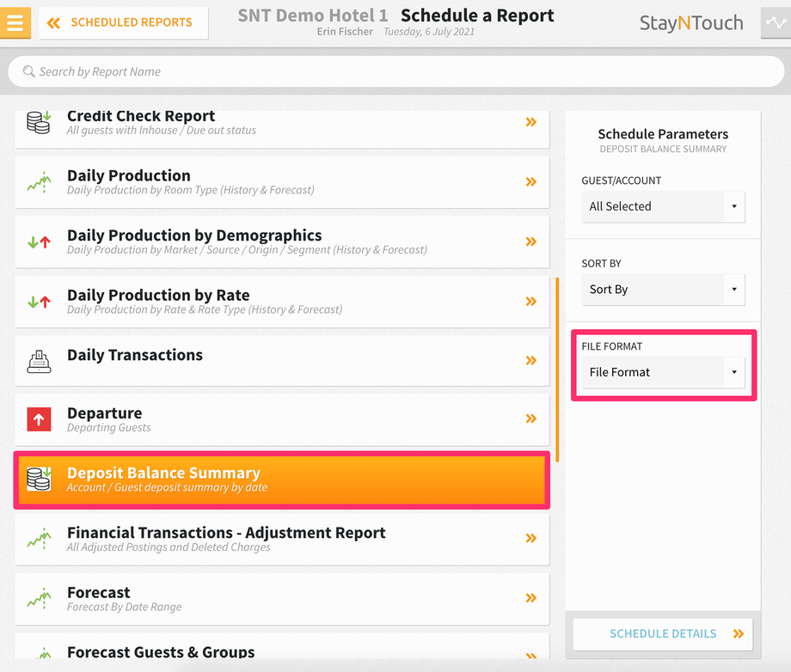Open Forecast report chevron
Image resolution: width=791 pixels, height=672 pixels.
(x=530, y=598)
